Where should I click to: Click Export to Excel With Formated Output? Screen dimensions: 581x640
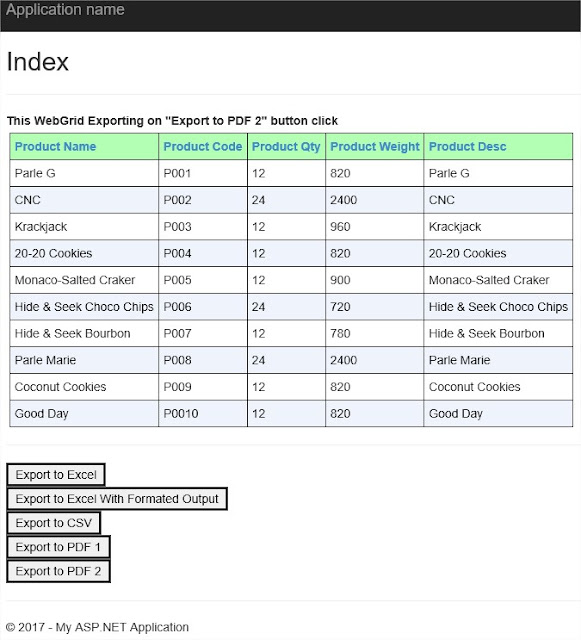pyautogui.click(x=117, y=498)
